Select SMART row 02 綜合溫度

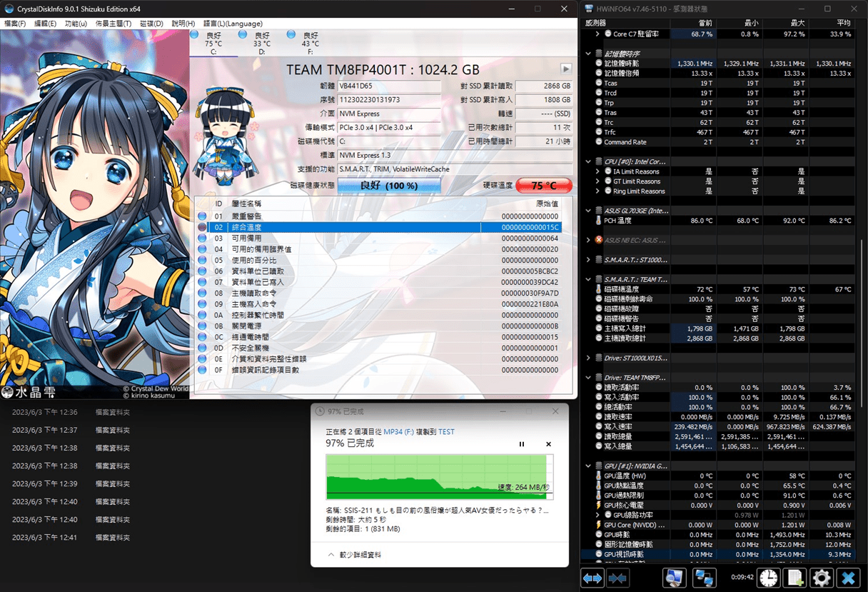click(x=378, y=227)
